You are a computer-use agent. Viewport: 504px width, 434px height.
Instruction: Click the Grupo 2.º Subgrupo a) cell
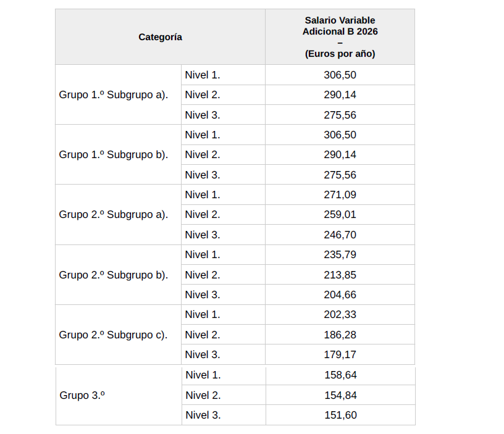coord(119,215)
